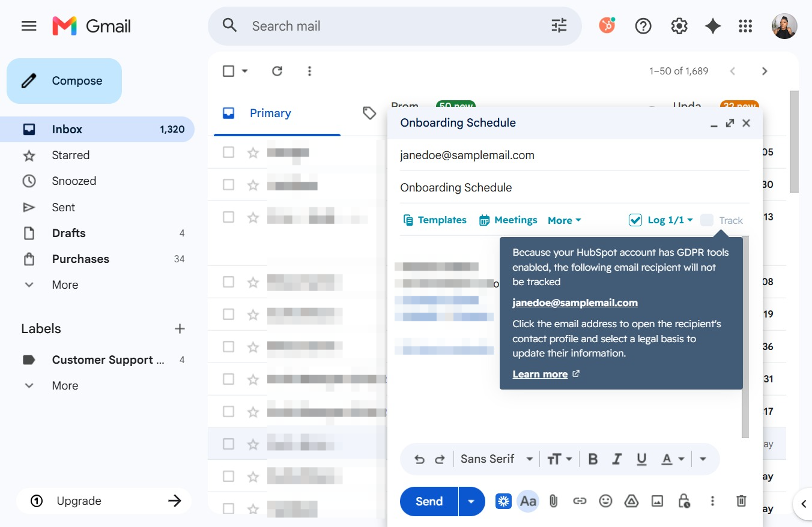Toggle formatting options Aa button
The width and height of the screenshot is (812, 527).
(x=528, y=501)
